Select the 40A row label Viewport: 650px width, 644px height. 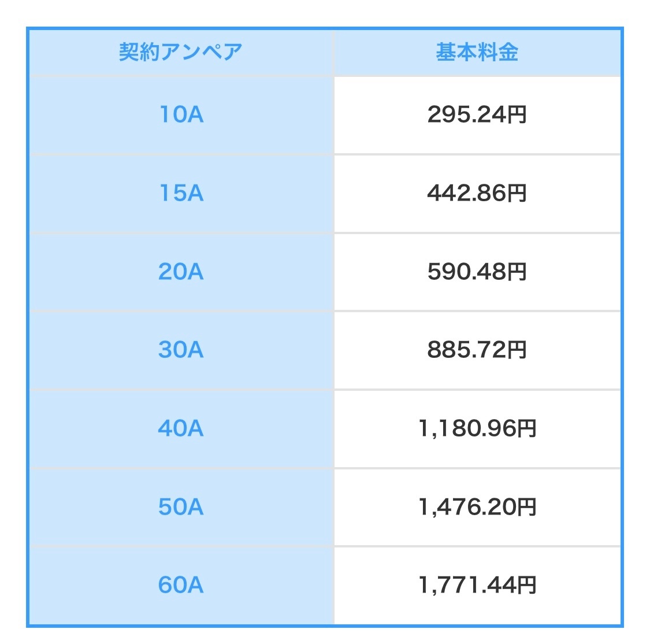[x=181, y=428]
